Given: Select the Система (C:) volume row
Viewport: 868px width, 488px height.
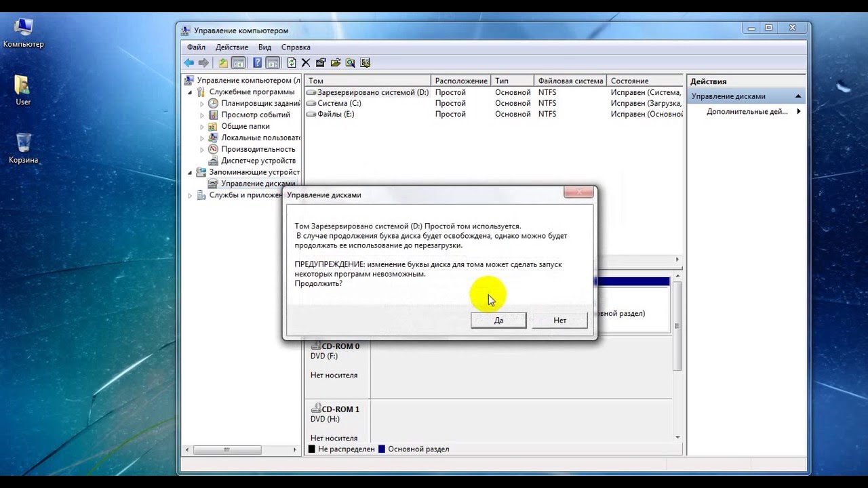Looking at the screenshot, I should [494, 103].
